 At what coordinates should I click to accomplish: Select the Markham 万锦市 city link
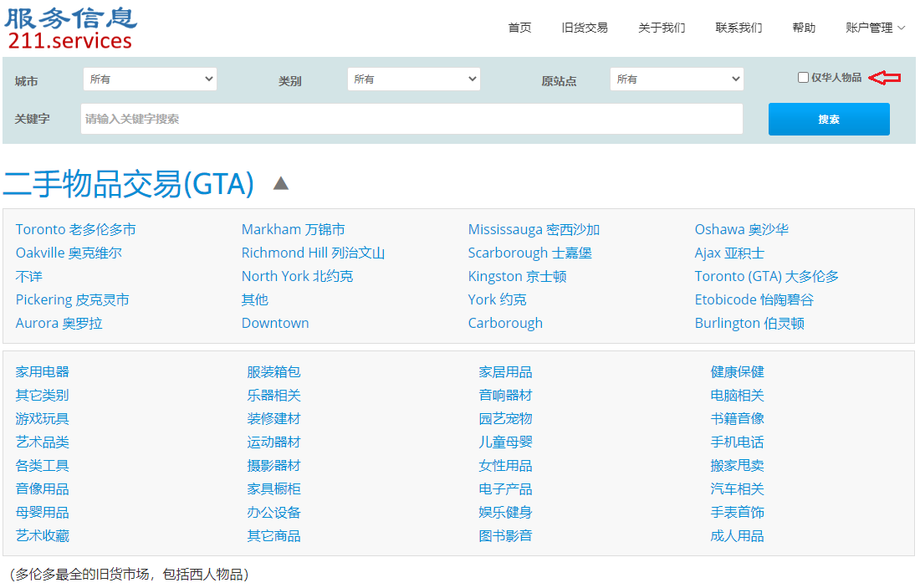tap(293, 229)
